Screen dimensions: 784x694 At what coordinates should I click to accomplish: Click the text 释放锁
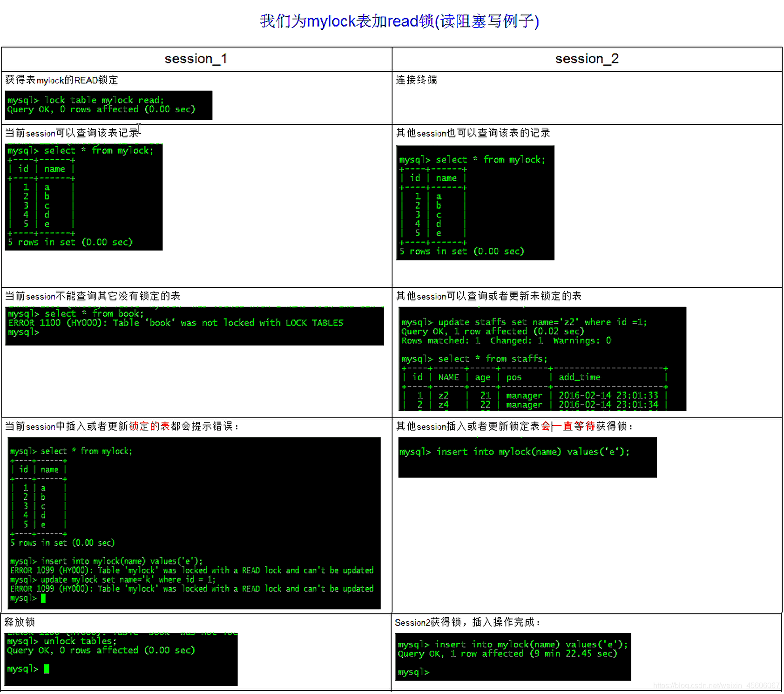point(20,622)
